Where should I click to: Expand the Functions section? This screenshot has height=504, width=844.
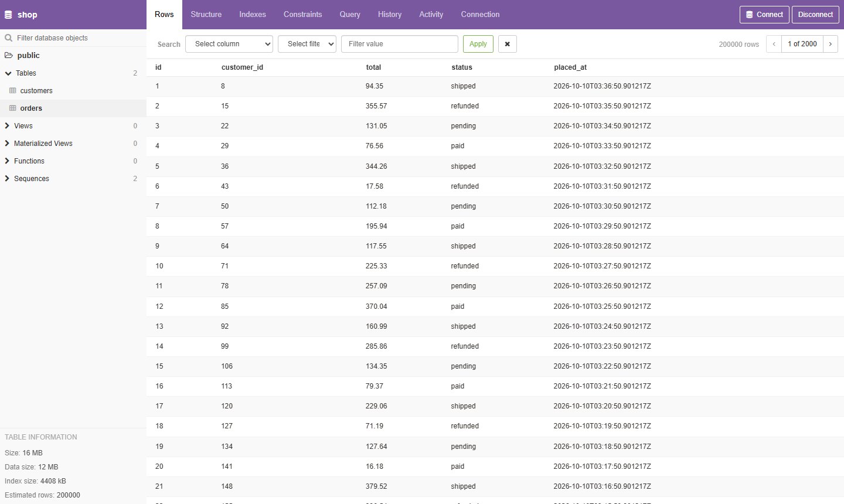(7, 161)
